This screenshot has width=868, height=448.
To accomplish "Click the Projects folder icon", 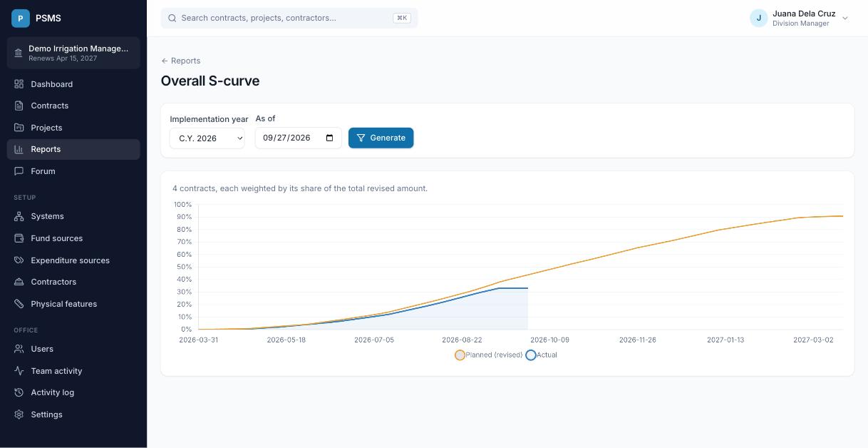I will point(19,128).
